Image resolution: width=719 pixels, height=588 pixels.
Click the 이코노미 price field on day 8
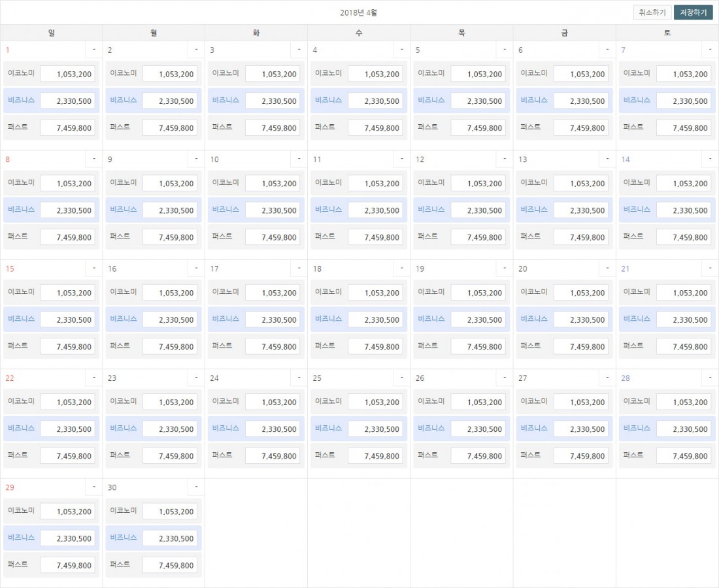pos(67,184)
